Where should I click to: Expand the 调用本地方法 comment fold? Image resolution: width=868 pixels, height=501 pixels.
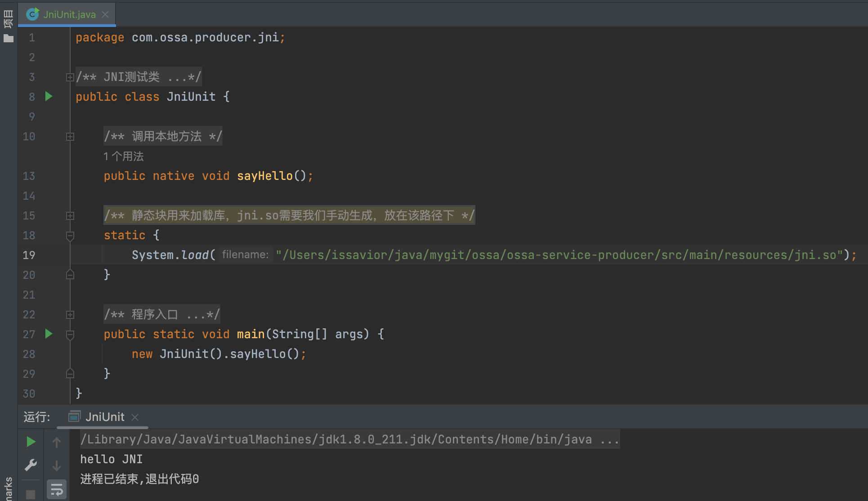70,137
